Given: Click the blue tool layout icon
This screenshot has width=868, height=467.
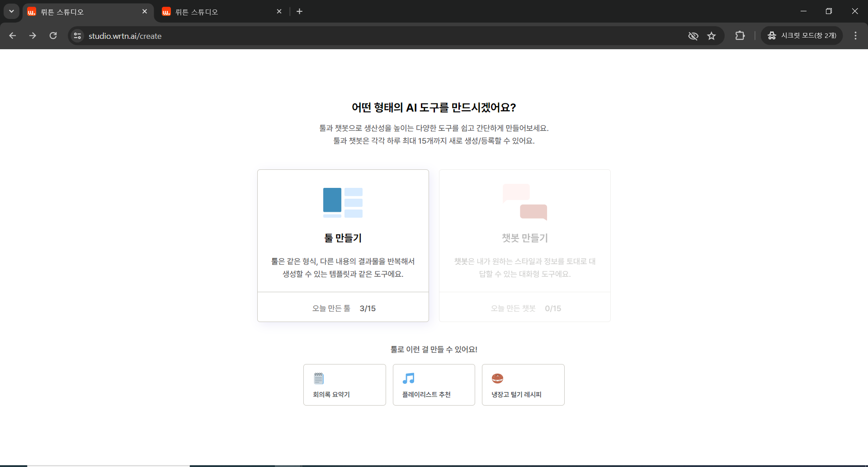Looking at the screenshot, I should point(343,202).
